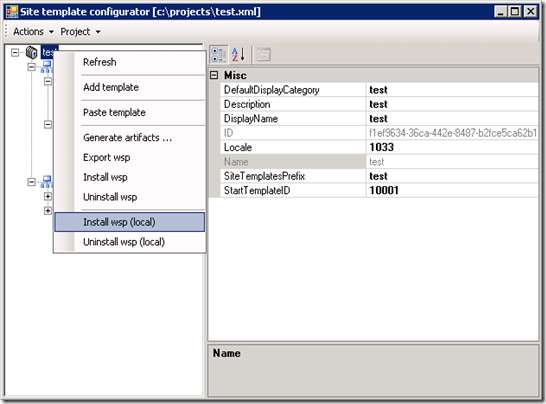Click the Name description pane at bottom
This screenshot has height=404, width=546.
(x=373, y=371)
